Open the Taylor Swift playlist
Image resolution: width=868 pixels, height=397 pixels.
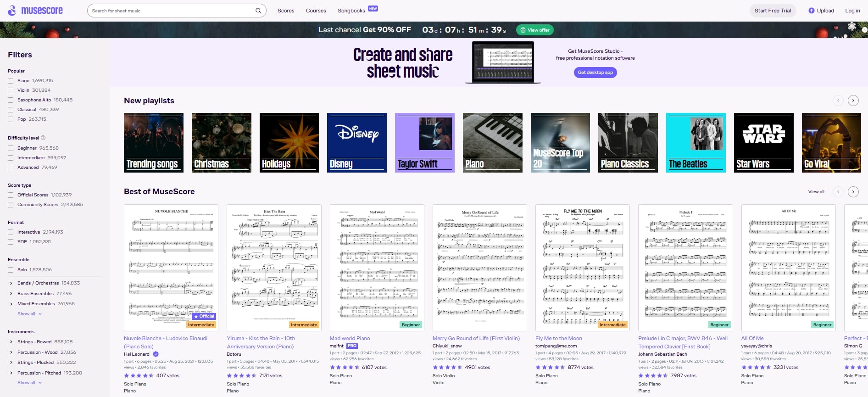[x=425, y=143]
